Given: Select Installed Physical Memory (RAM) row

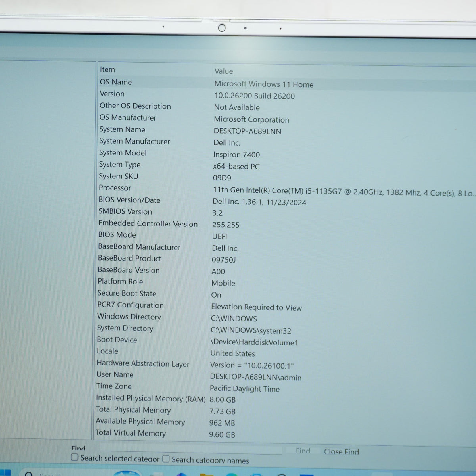Looking at the screenshot, I should pyautogui.click(x=285, y=399).
